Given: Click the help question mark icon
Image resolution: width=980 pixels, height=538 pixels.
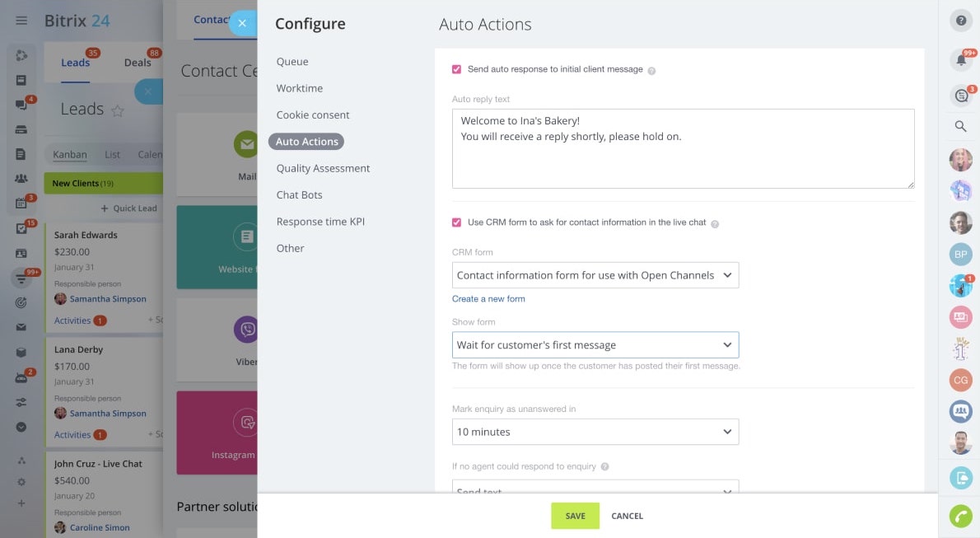Looking at the screenshot, I should pos(961,21).
